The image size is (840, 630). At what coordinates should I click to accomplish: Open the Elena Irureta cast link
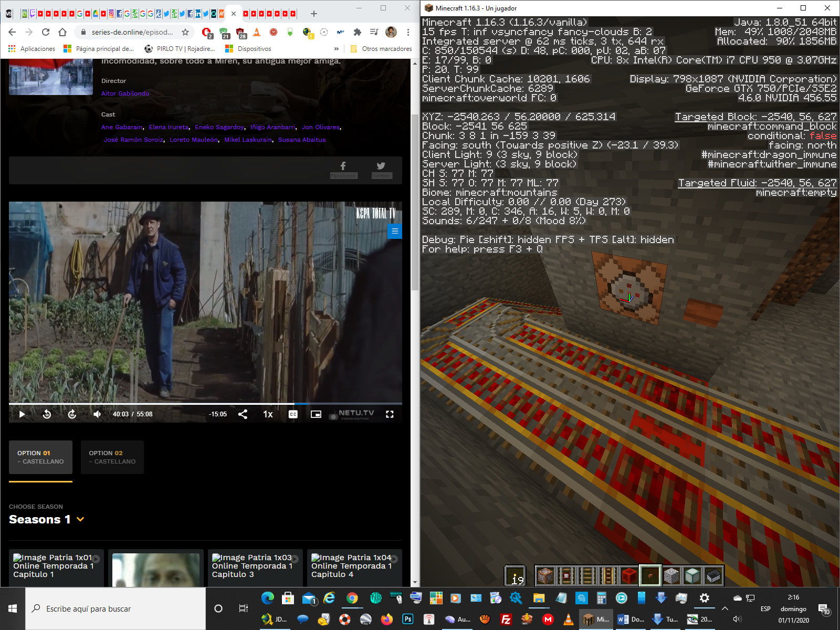[x=169, y=127]
